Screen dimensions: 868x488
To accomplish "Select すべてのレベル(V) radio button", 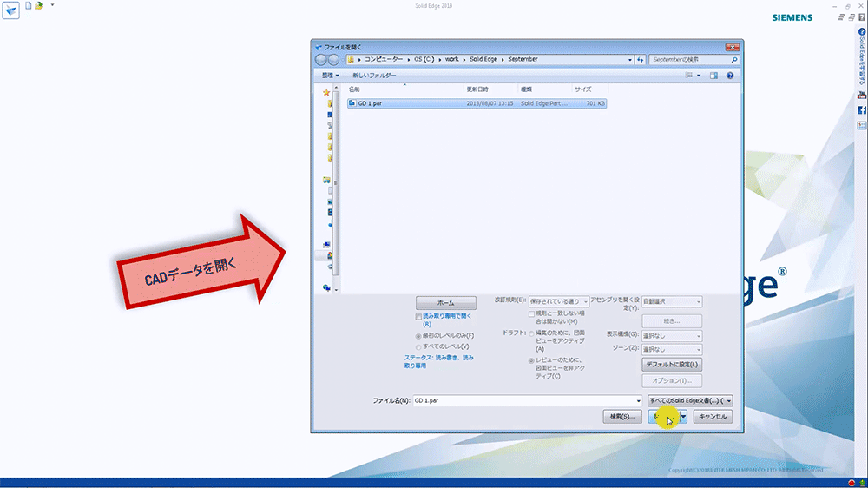I will point(418,347).
